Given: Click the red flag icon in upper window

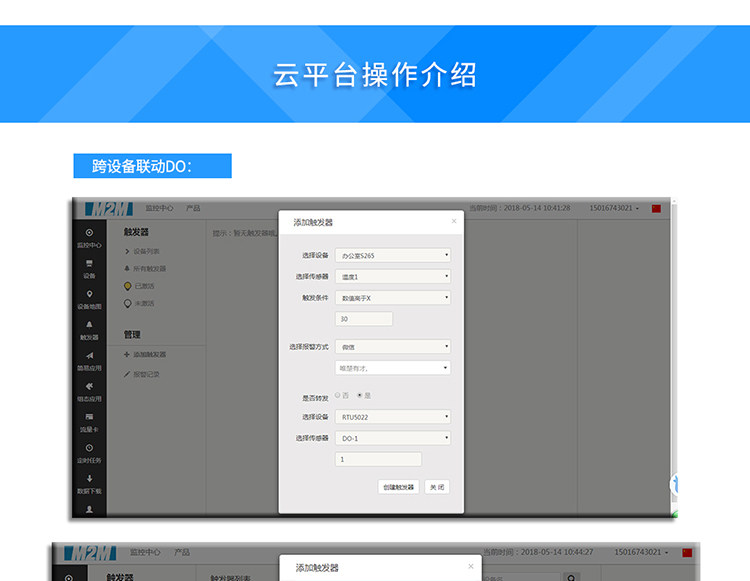Looking at the screenshot, I should [x=656, y=208].
